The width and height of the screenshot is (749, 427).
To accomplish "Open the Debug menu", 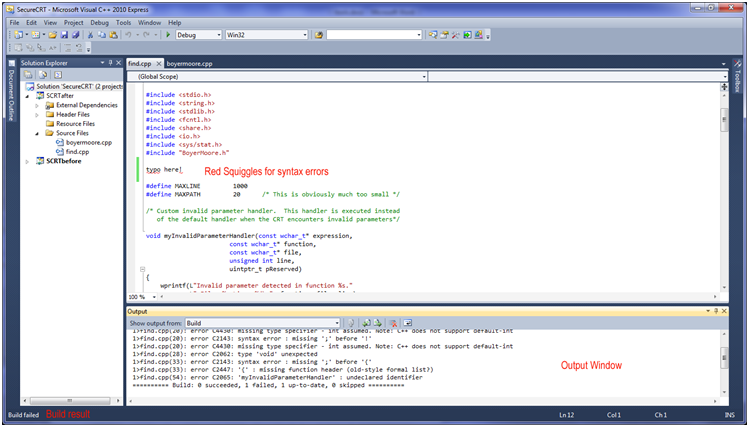I will coord(99,22).
